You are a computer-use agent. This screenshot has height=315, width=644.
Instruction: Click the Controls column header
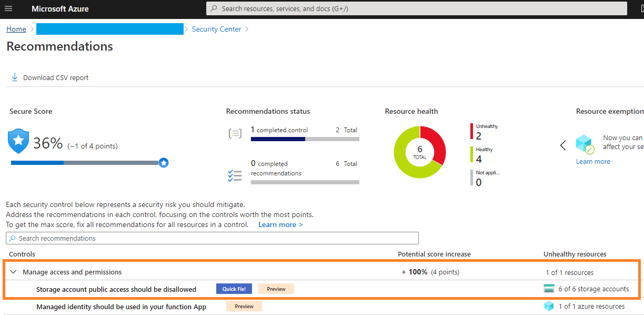click(22, 254)
